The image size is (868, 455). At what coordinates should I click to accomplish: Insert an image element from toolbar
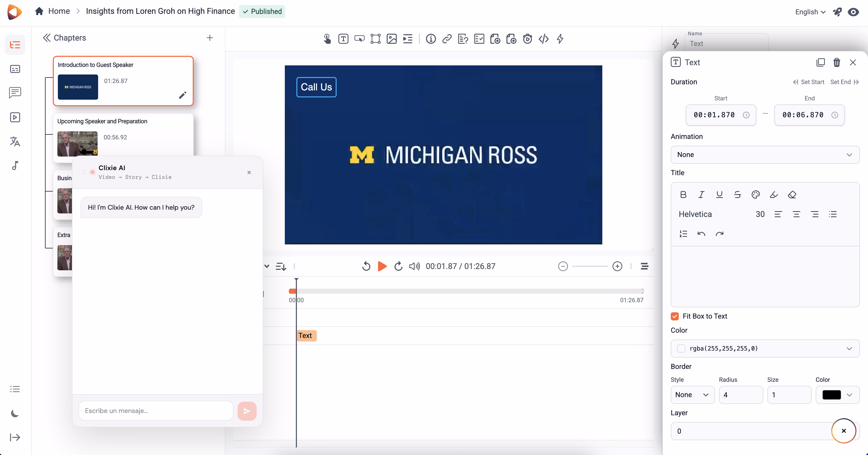click(x=391, y=39)
